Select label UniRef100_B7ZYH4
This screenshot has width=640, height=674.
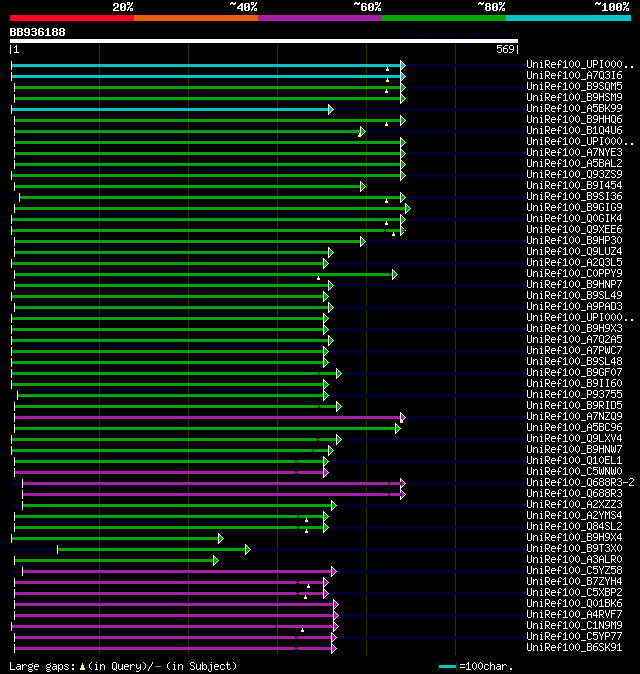(574, 582)
